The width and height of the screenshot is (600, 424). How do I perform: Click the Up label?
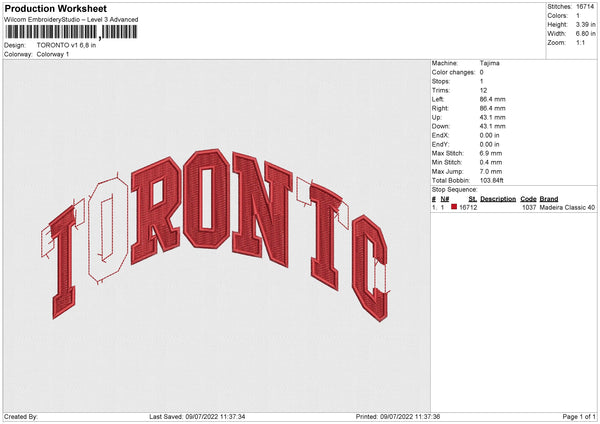436,117
